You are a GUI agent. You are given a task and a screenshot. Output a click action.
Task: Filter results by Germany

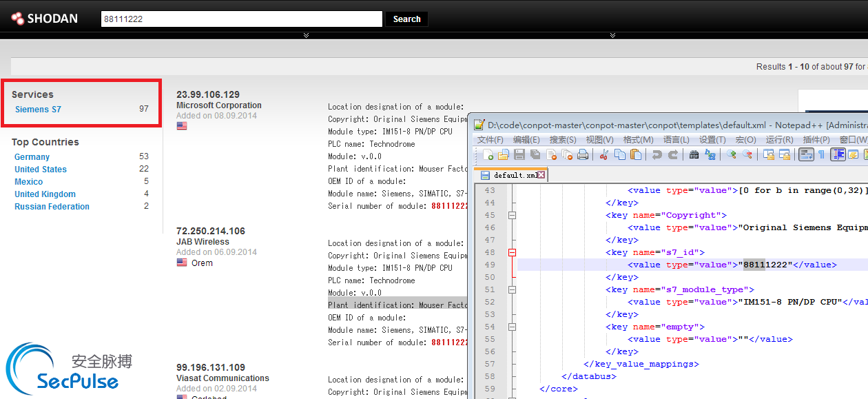click(x=32, y=157)
